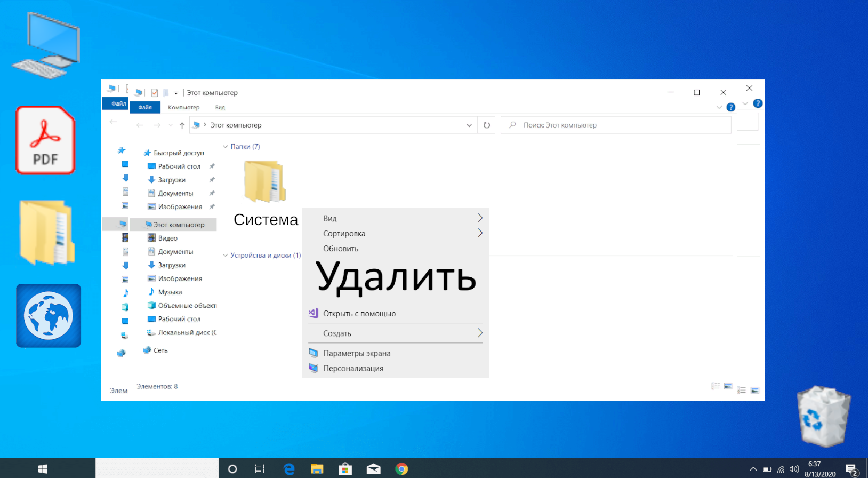Open the Создать context submenu
The width and height of the screenshot is (868, 478).
pyautogui.click(x=396, y=333)
